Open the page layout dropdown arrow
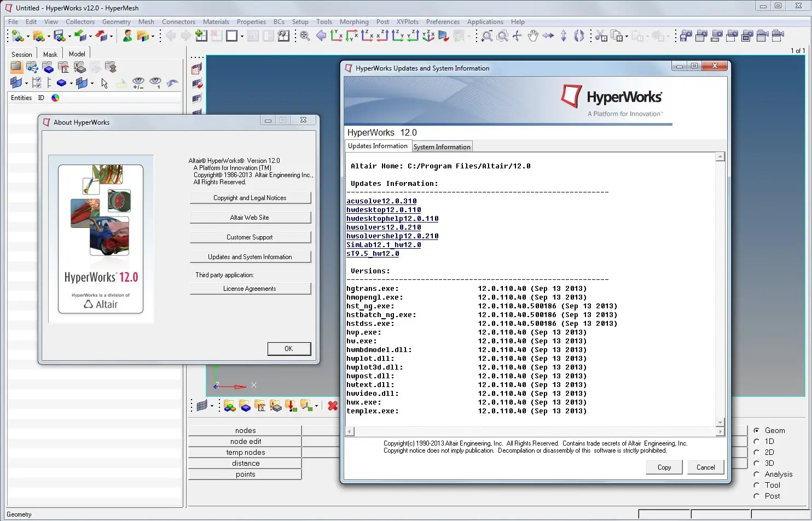The width and height of the screenshot is (812, 521). coord(242,36)
